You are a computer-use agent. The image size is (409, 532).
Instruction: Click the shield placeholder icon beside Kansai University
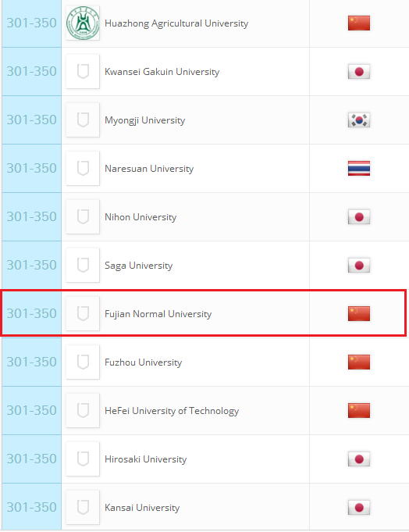tap(83, 507)
